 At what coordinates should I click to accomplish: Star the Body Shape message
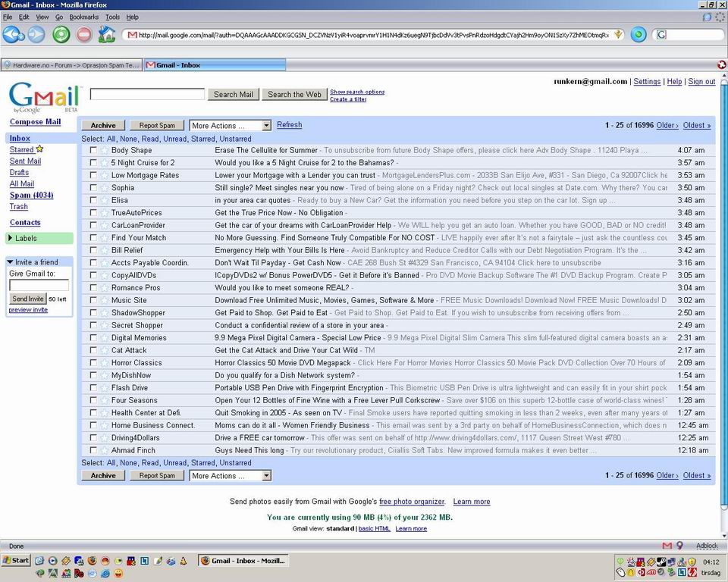(x=105, y=150)
